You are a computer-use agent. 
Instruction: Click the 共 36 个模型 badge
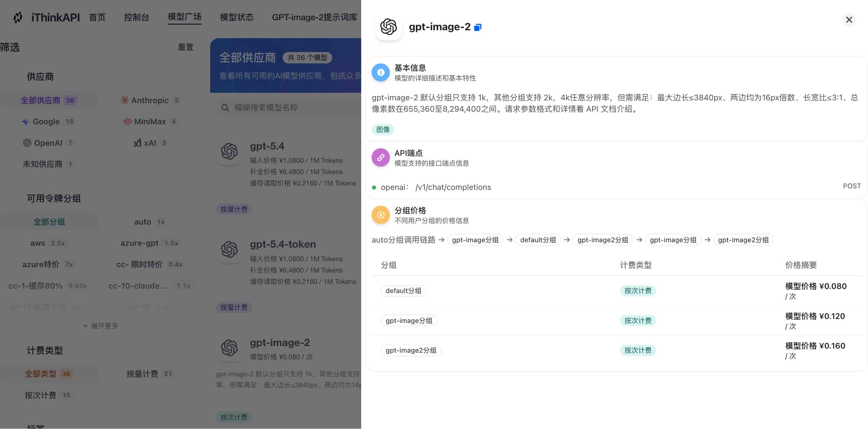[x=307, y=58]
